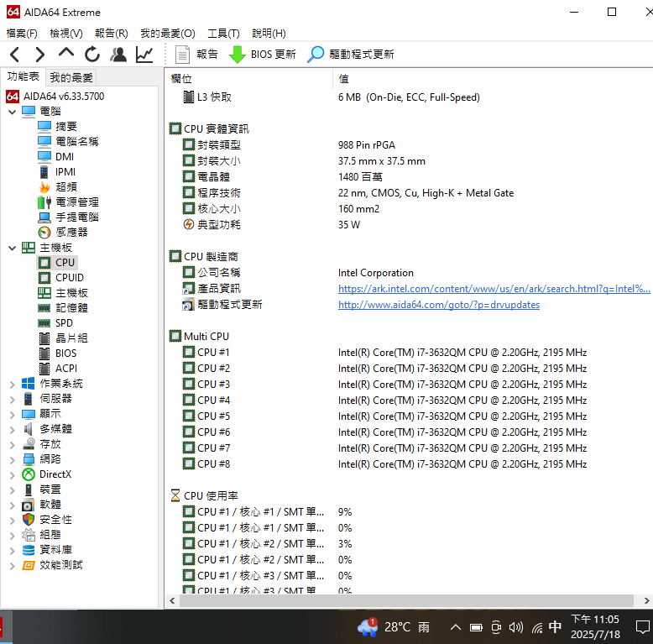
Task: Expand the 存放 node
Action: (12, 444)
